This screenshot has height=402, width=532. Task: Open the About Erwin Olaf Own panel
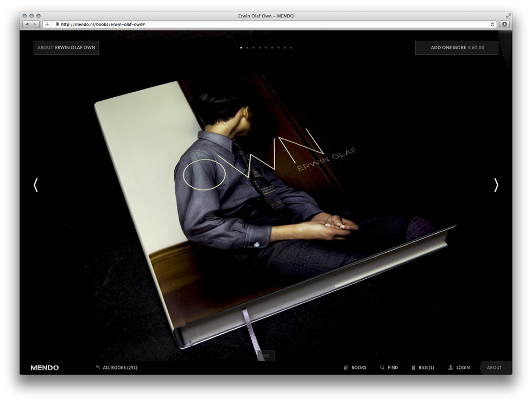pos(66,48)
